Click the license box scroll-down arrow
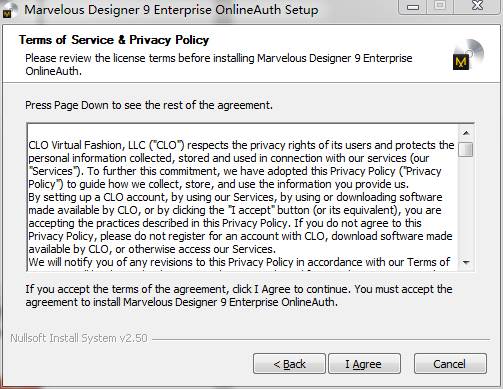Image resolution: width=503 pixels, height=389 pixels. (x=466, y=262)
